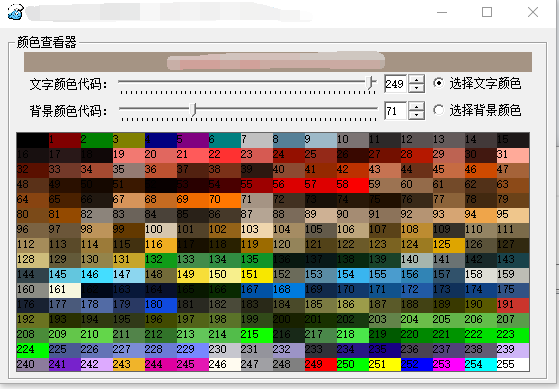Pick color swatch 58 red
This screenshot has width=559, height=389.
click(x=353, y=185)
